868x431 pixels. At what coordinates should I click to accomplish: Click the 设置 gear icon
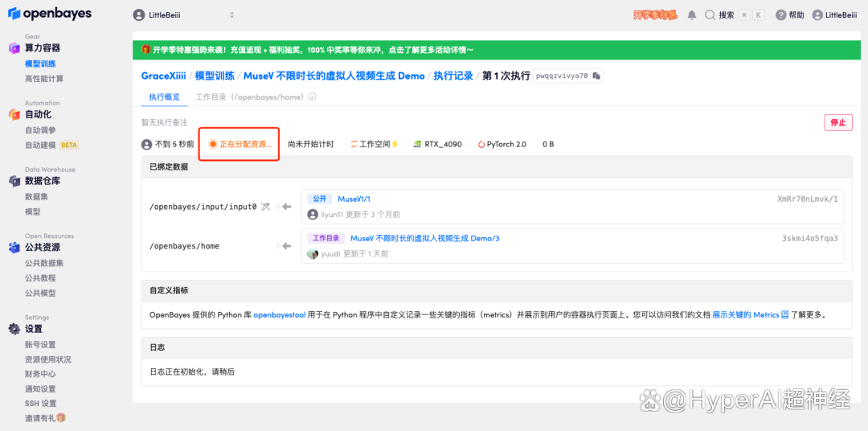pyautogui.click(x=14, y=329)
